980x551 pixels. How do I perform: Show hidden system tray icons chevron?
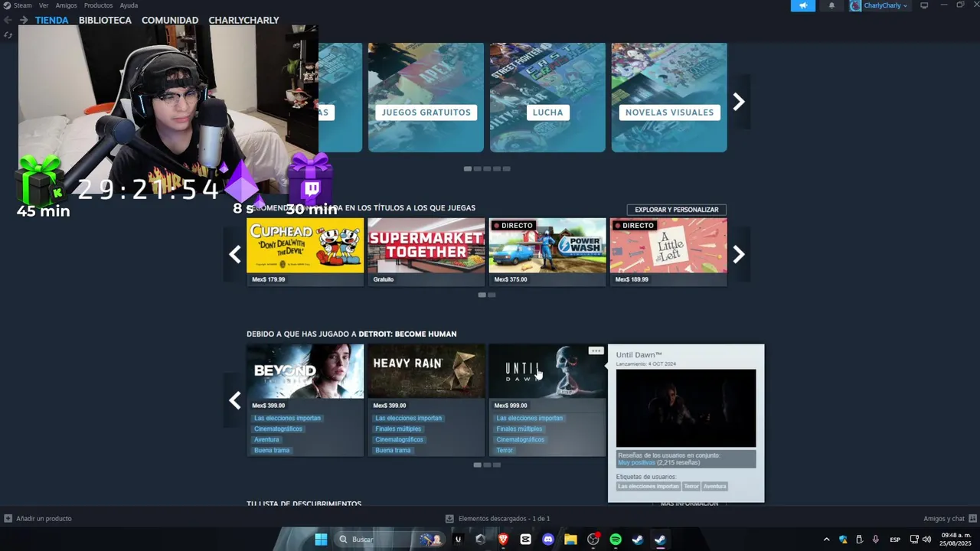click(826, 540)
